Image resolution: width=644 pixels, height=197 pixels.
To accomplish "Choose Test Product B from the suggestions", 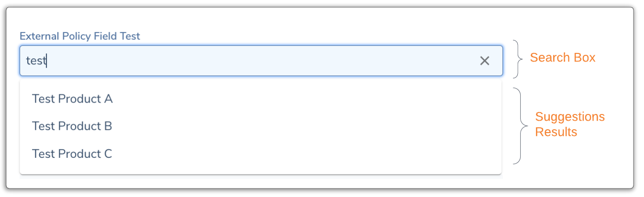I will click(72, 126).
